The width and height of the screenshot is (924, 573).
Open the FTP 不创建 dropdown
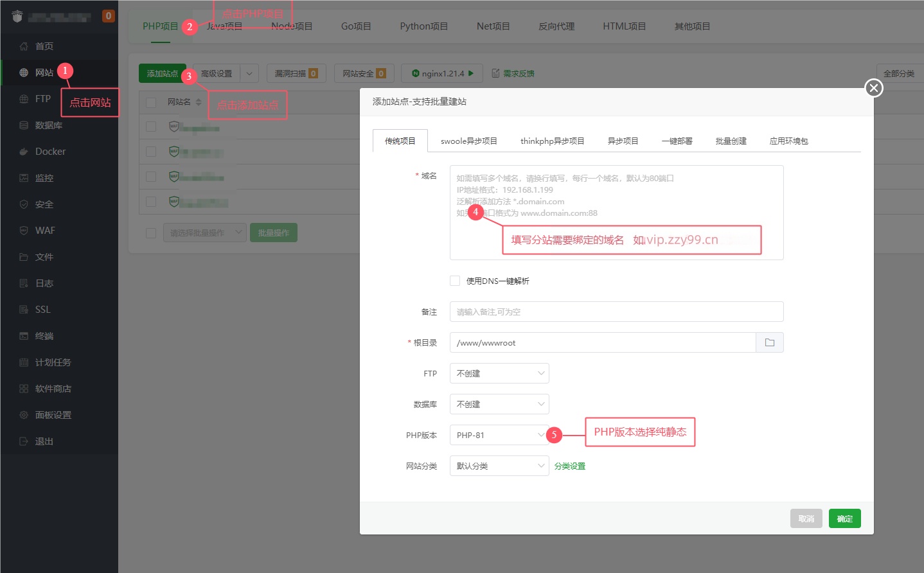coord(499,373)
